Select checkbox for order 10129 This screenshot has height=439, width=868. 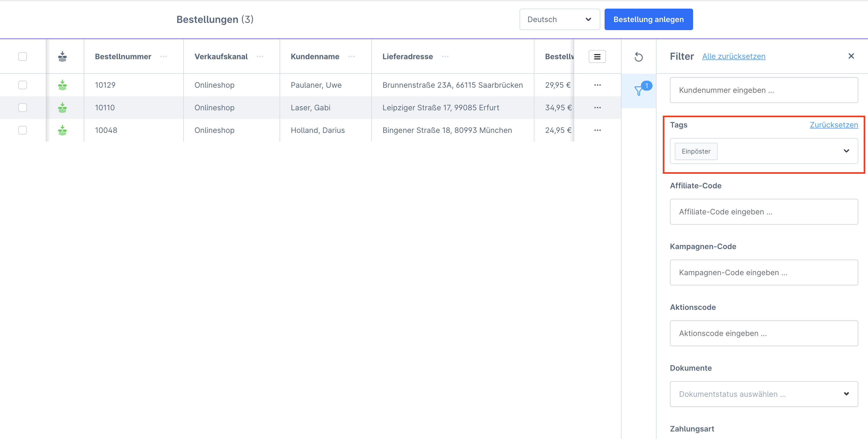coord(23,85)
